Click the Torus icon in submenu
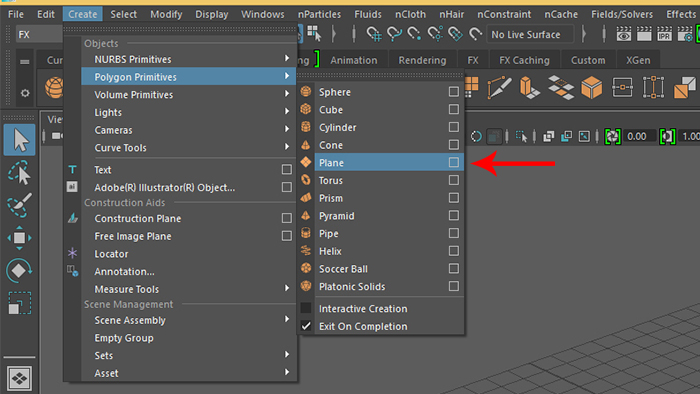The width and height of the screenshot is (700, 394). pos(306,180)
